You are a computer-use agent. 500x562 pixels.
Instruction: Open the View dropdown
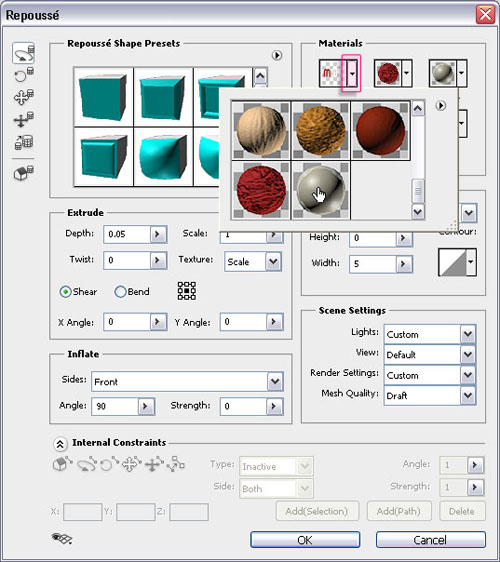[468, 354]
